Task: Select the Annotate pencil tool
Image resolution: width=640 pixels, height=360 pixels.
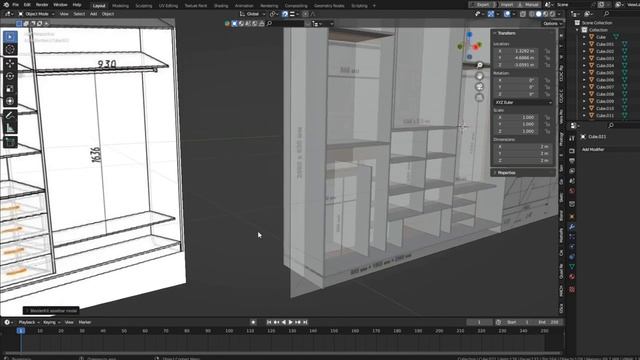Action: coord(10,116)
